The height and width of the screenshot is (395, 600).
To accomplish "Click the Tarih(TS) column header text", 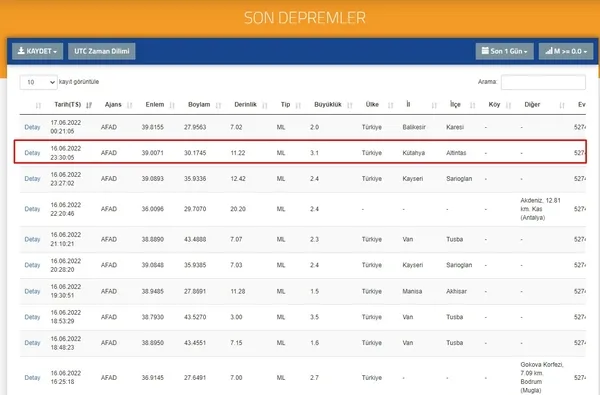I will pos(67,104).
